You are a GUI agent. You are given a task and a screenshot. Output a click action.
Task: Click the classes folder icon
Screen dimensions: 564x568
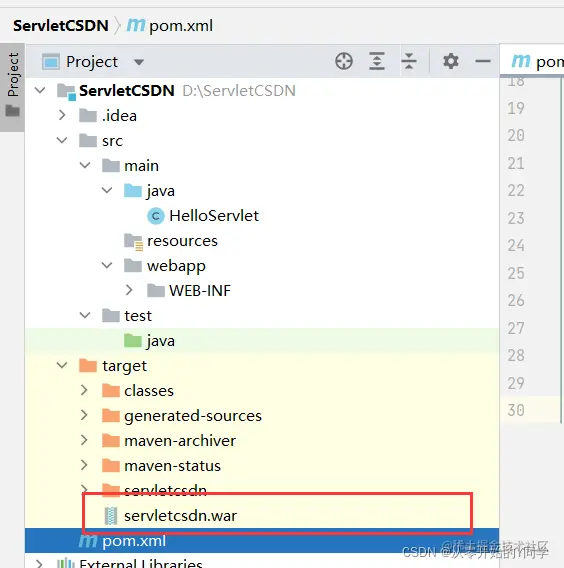coord(111,391)
